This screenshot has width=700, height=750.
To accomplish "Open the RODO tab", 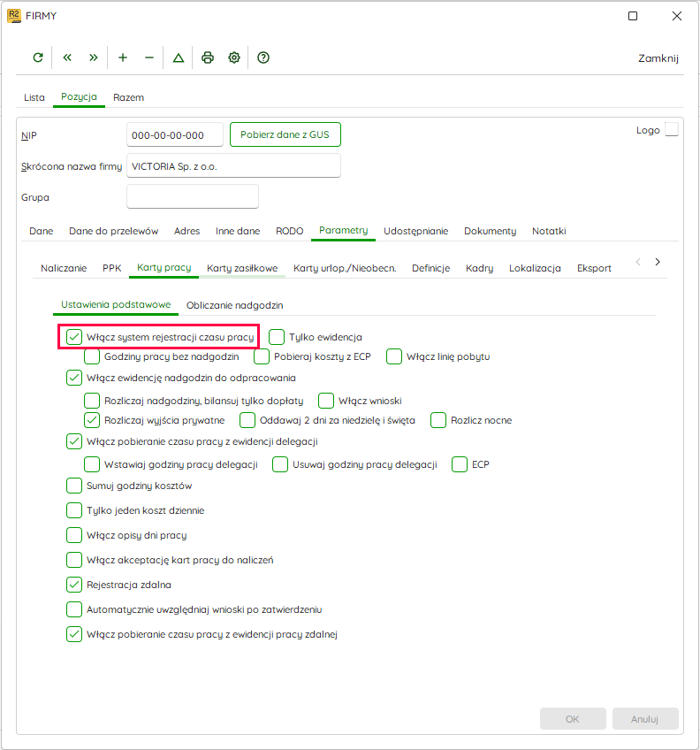I will (x=290, y=231).
